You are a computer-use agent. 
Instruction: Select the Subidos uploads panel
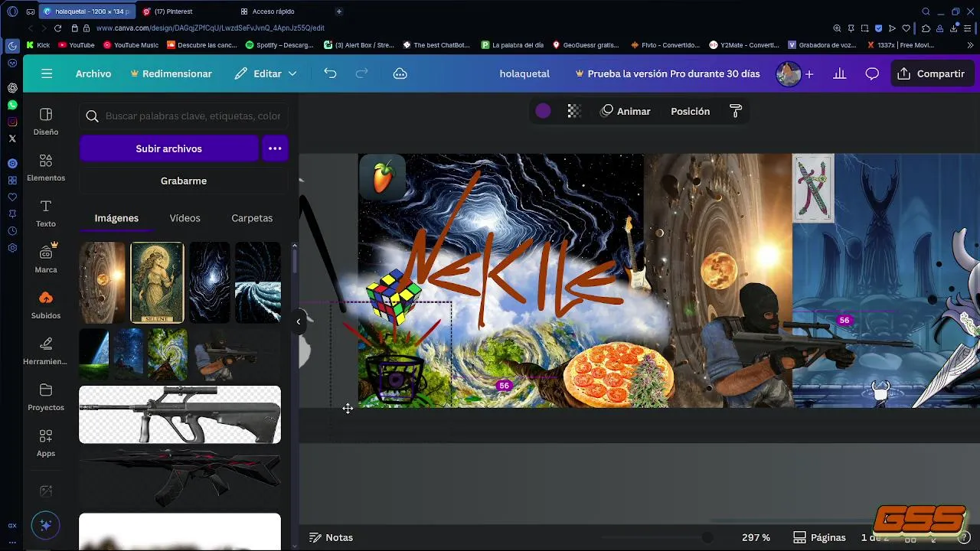46,305
